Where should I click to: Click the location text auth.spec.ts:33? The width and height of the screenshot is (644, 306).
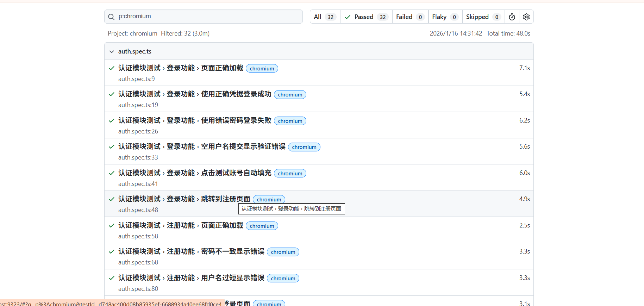pos(138,157)
